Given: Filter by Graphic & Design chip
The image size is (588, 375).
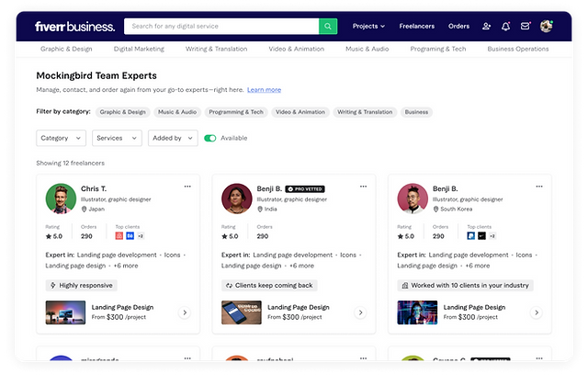Looking at the screenshot, I should click(122, 112).
